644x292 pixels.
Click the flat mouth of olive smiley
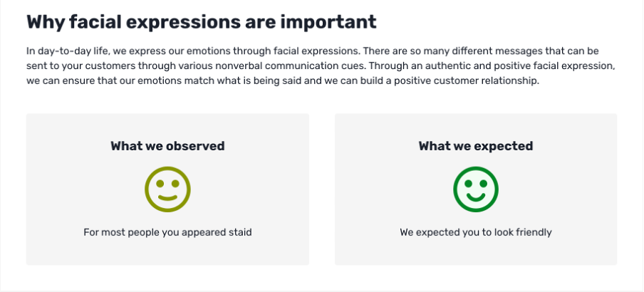click(x=167, y=197)
